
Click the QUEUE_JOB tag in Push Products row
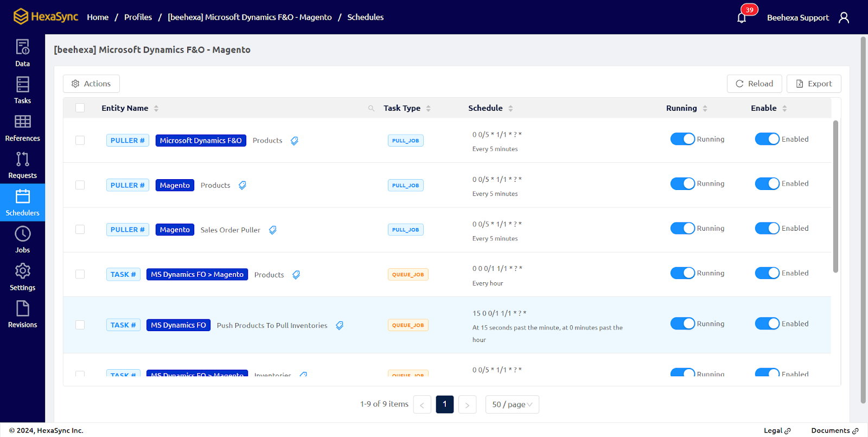[x=408, y=325]
